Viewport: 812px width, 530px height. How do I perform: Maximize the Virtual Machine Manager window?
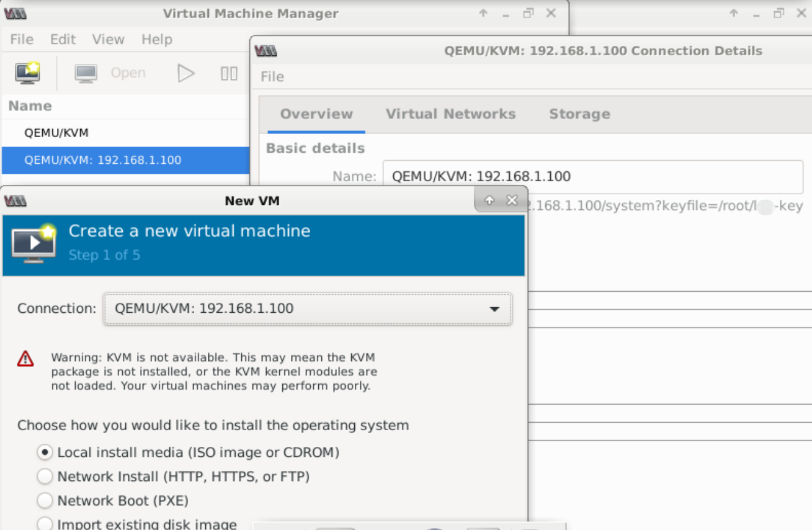coord(529,13)
